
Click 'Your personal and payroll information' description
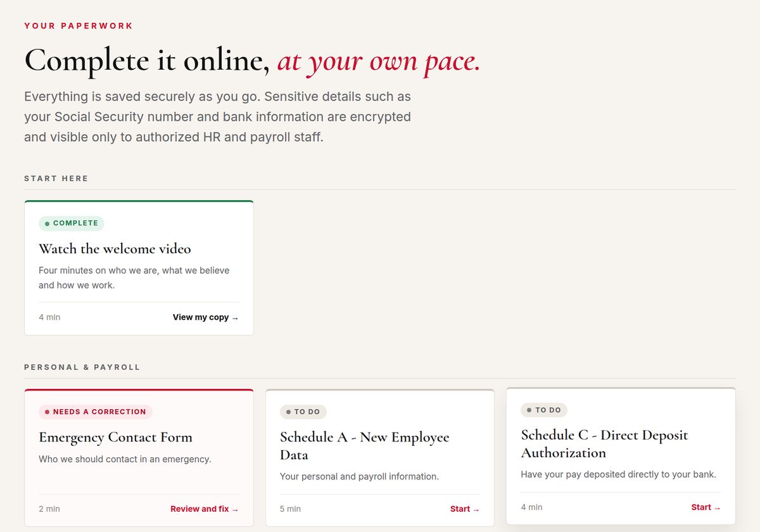(359, 476)
